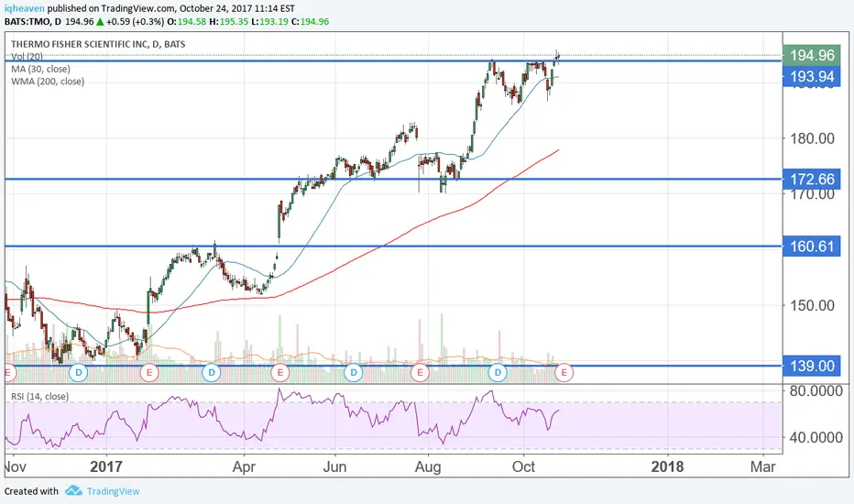Click the earnings E marker after the 2017 label
854x504 pixels.
click(x=149, y=373)
